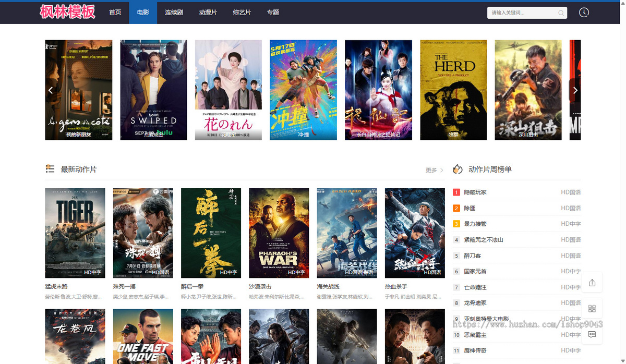626x364 pixels.
Task: Go to the 连续剧 navigation tab
Action: pyautogui.click(x=174, y=13)
